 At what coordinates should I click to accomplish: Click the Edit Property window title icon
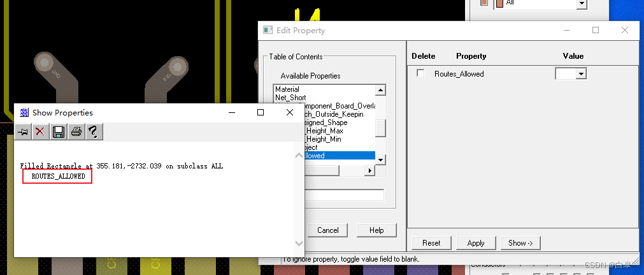point(268,30)
